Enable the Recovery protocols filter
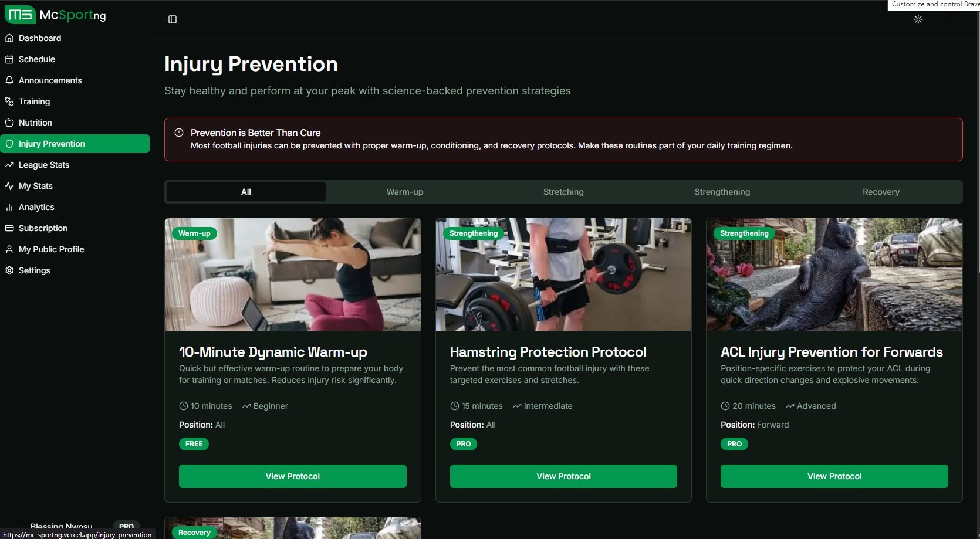The width and height of the screenshot is (980, 539). tap(881, 191)
